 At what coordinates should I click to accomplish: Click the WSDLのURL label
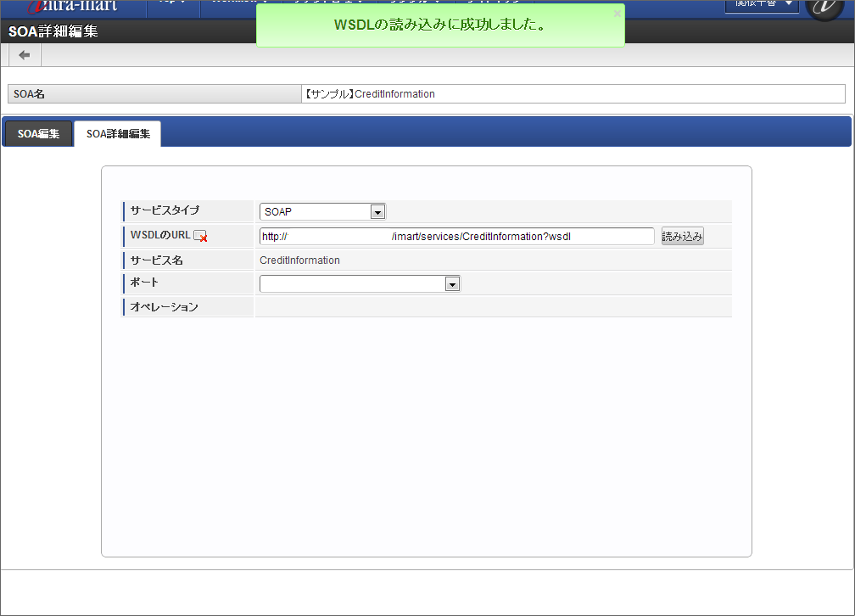point(160,235)
